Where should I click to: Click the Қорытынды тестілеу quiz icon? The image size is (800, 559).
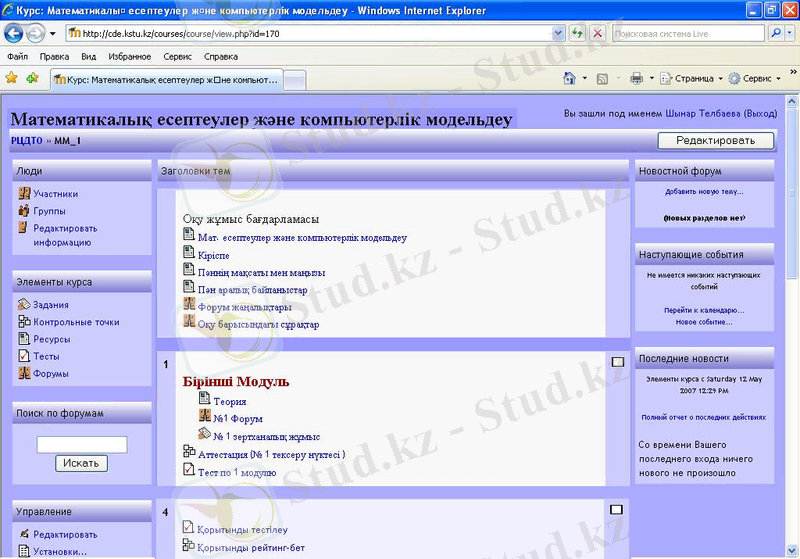pos(188,527)
